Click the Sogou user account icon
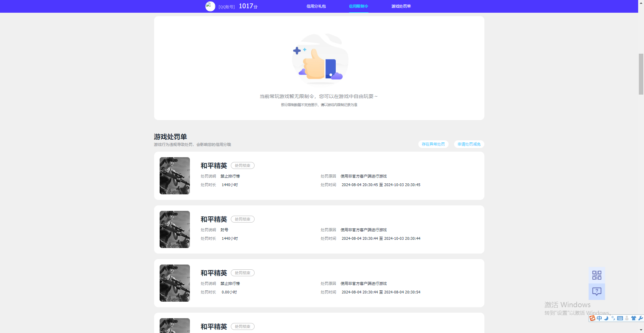This screenshot has width=644, height=333. pyautogui.click(x=627, y=318)
